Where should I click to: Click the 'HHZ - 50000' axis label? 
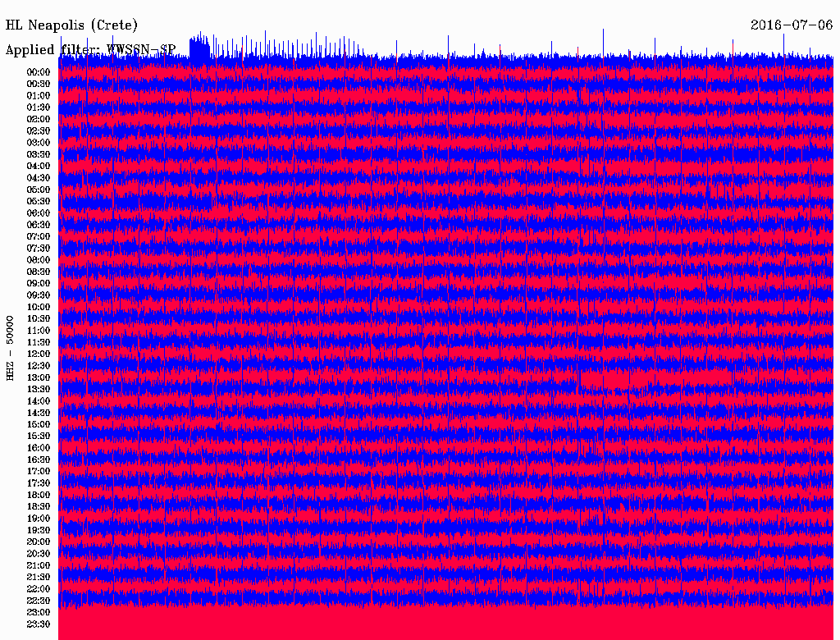tap(10, 348)
